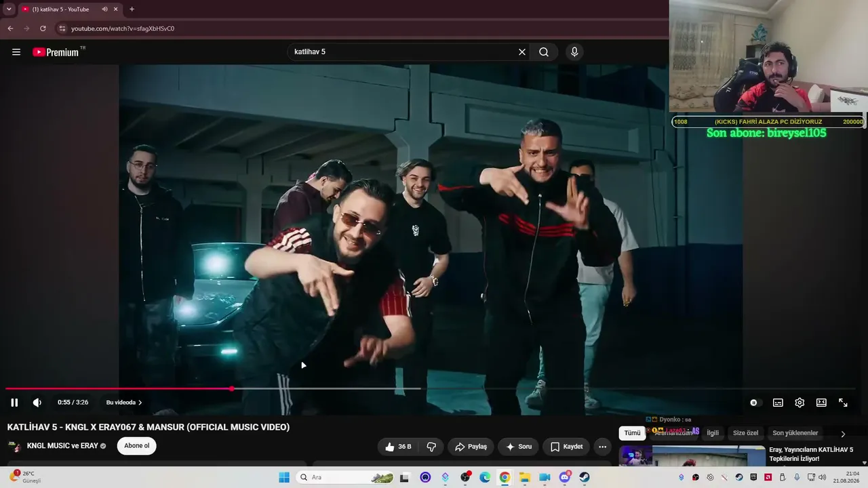Open Discord from the taskbar

click(x=564, y=477)
